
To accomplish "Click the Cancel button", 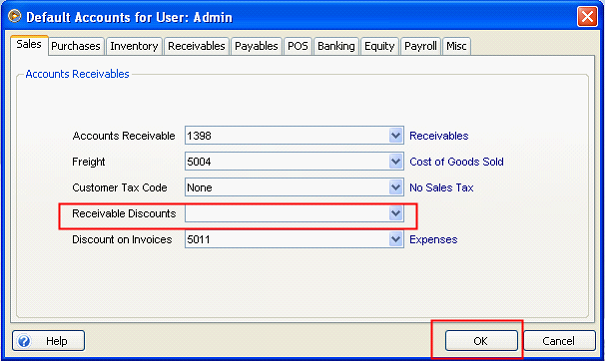I will 559,341.
